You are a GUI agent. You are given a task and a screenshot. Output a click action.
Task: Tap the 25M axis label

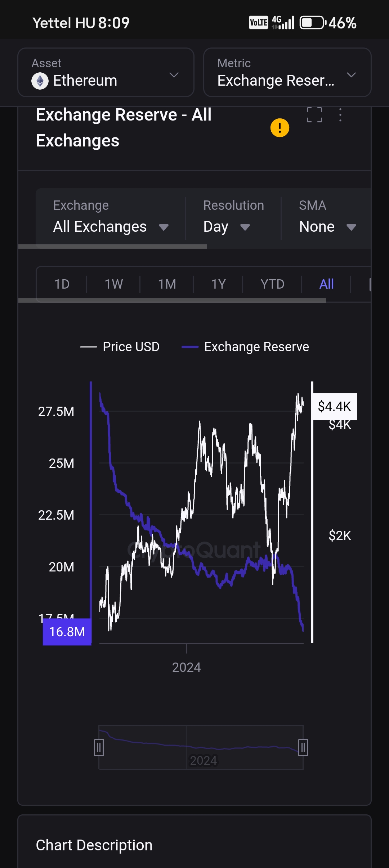click(x=61, y=463)
